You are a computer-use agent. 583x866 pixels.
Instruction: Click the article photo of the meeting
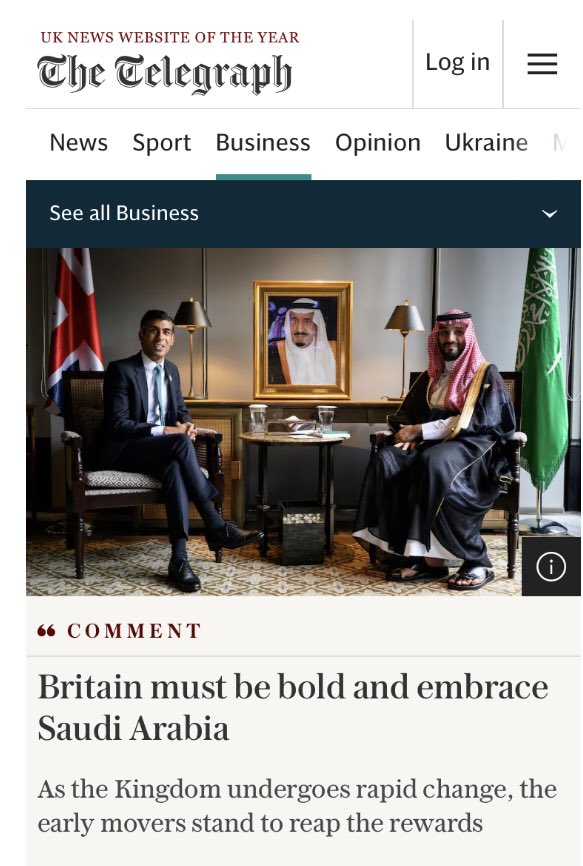point(303,422)
